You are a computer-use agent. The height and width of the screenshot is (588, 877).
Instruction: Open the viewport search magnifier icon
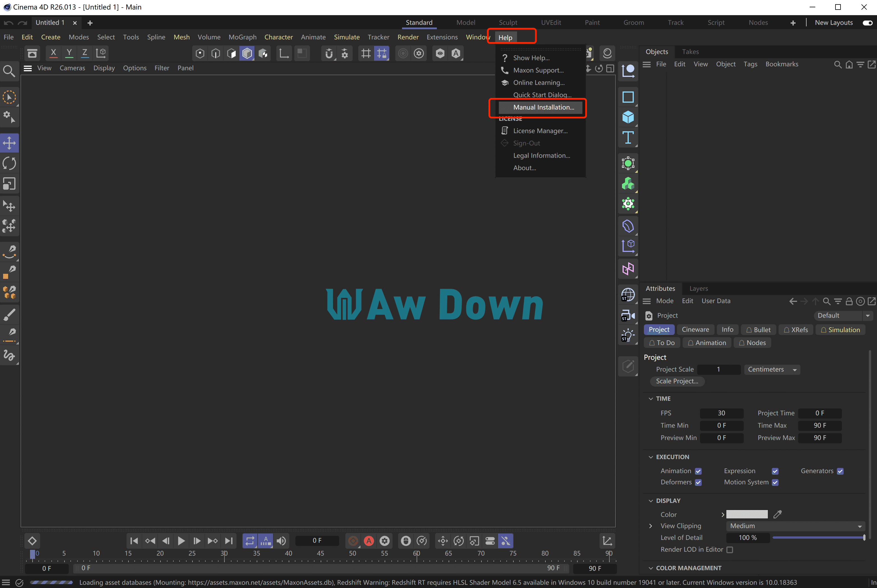pos(9,71)
